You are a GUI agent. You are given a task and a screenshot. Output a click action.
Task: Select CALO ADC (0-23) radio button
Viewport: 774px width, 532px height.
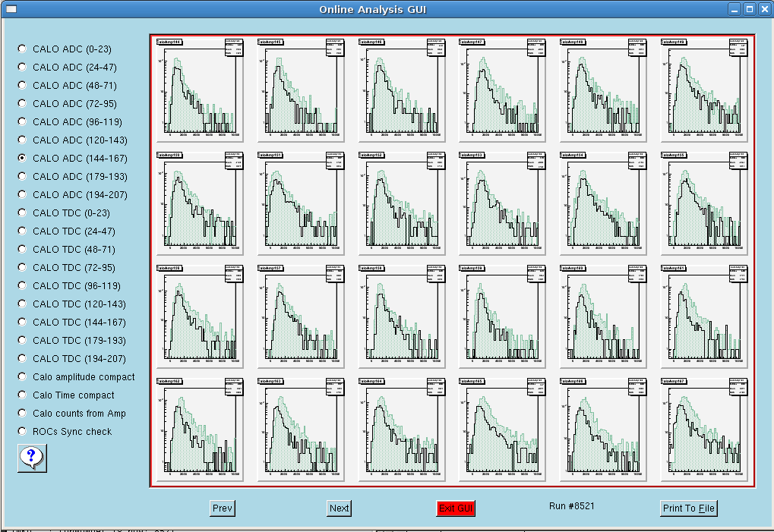[x=22, y=49]
